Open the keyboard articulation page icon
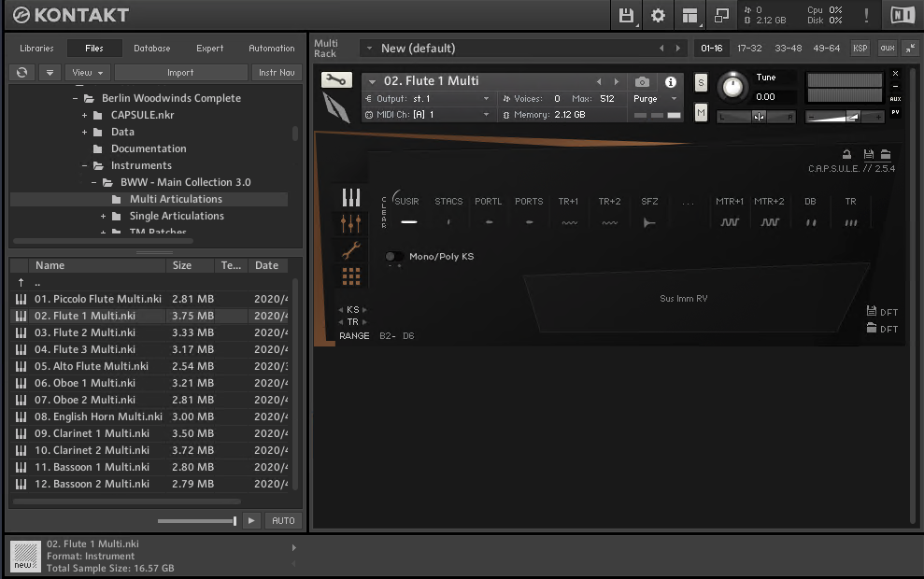The height and width of the screenshot is (579, 924). click(351, 197)
